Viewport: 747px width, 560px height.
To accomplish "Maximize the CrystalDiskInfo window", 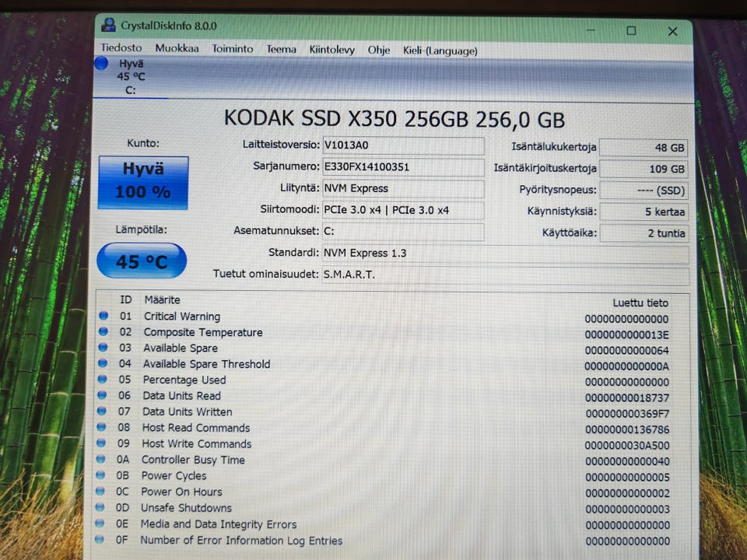I will pyautogui.click(x=631, y=31).
